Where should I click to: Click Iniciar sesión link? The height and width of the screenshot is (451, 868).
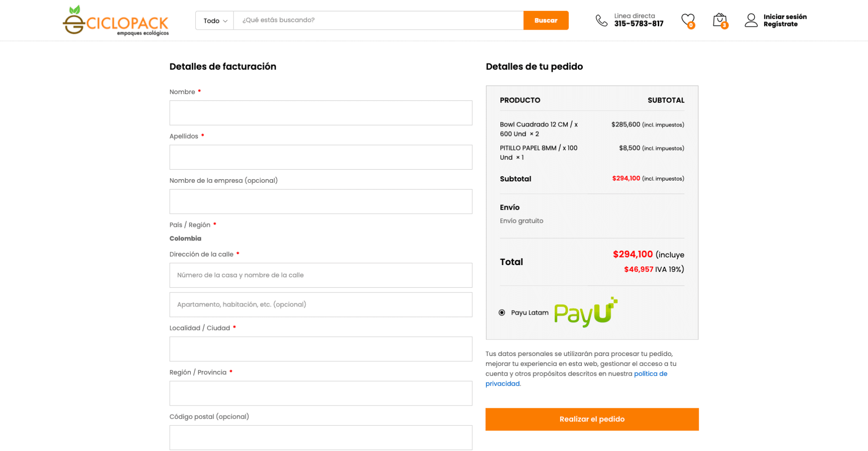click(785, 17)
